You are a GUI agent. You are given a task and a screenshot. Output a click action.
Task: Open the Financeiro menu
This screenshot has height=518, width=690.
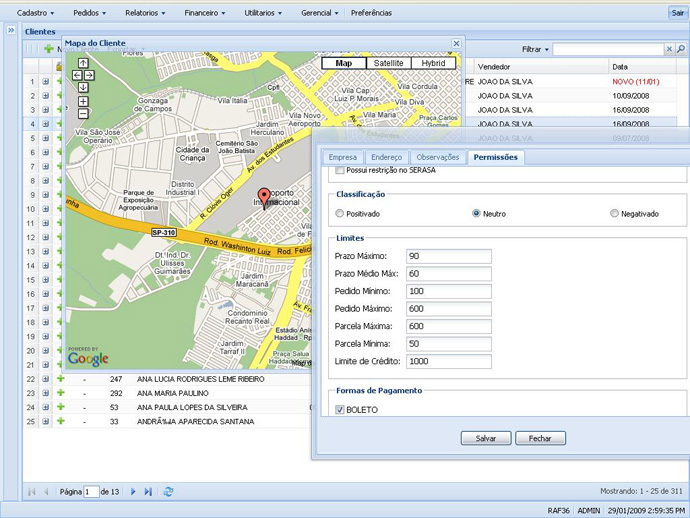pyautogui.click(x=204, y=13)
